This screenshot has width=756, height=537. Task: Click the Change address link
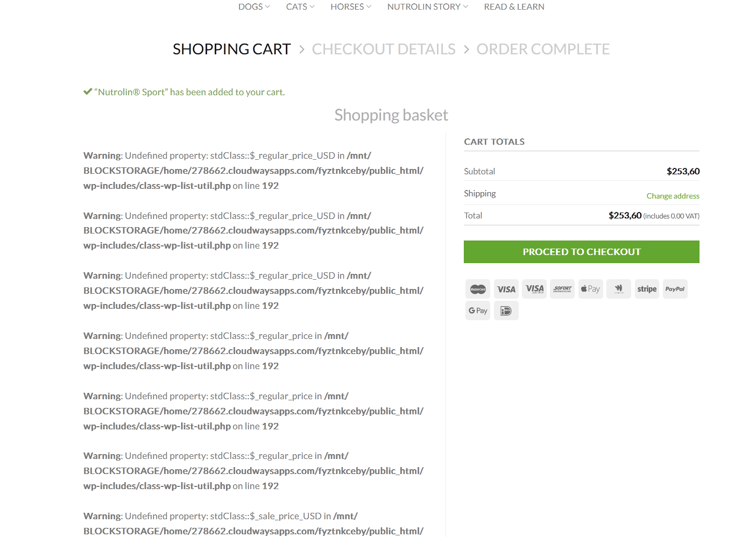[673, 196]
